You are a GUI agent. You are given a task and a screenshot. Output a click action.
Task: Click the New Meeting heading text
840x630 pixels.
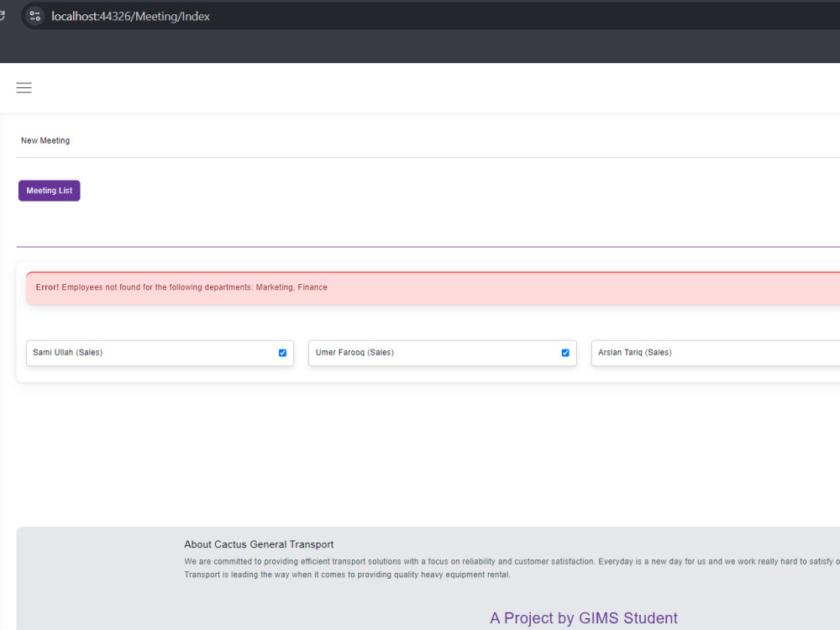[45, 140]
